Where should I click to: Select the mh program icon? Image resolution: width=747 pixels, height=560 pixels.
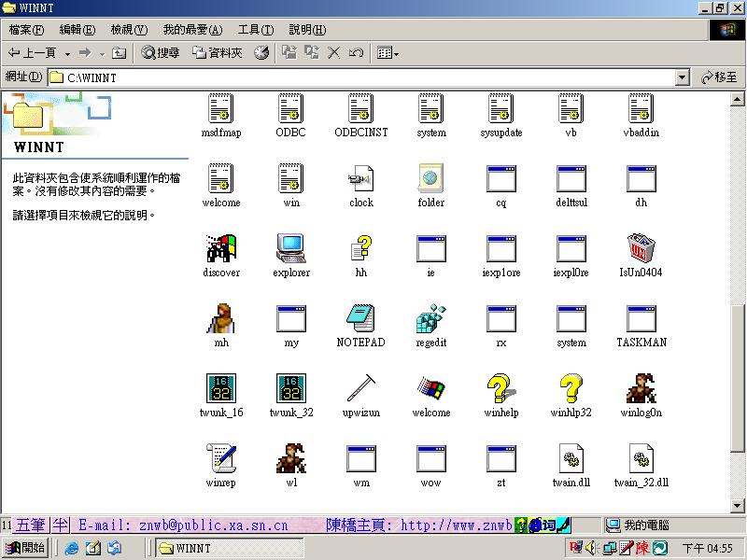(221, 318)
